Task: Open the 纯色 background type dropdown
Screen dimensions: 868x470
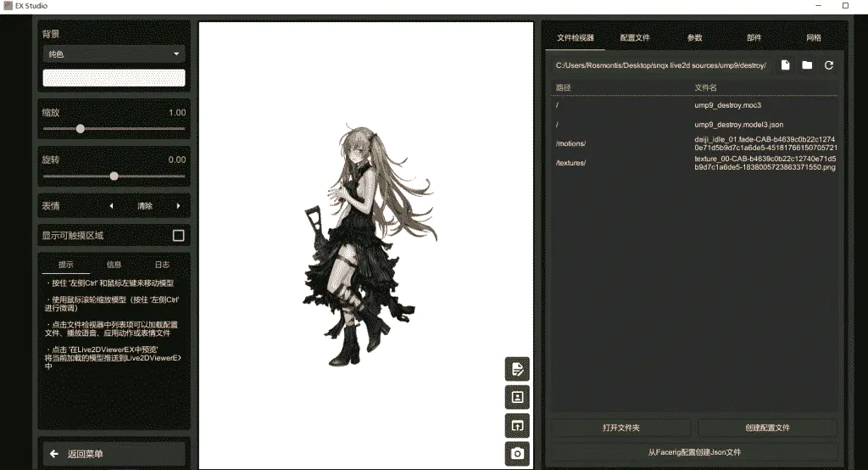Action: (114, 53)
